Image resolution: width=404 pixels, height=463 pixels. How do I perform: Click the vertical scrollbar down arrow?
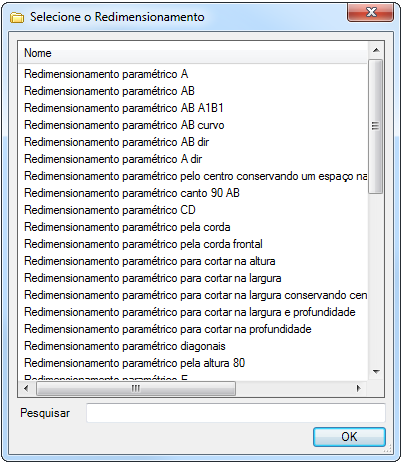[376, 372]
